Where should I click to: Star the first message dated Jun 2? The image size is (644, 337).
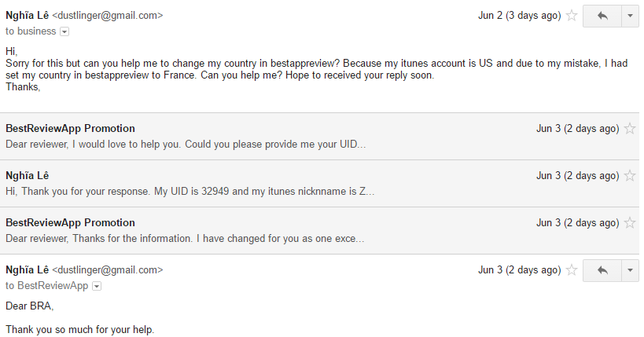[572, 16]
